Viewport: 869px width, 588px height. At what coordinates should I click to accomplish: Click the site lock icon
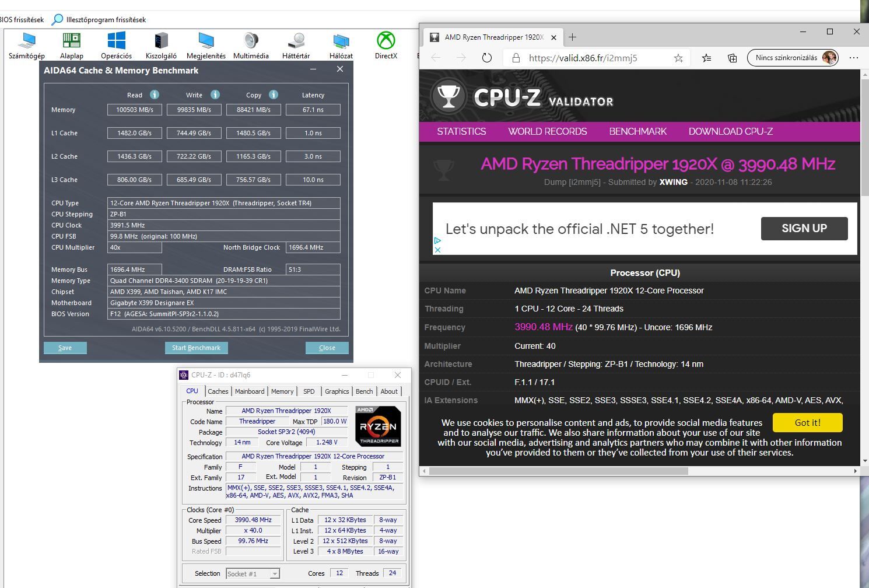coord(516,58)
